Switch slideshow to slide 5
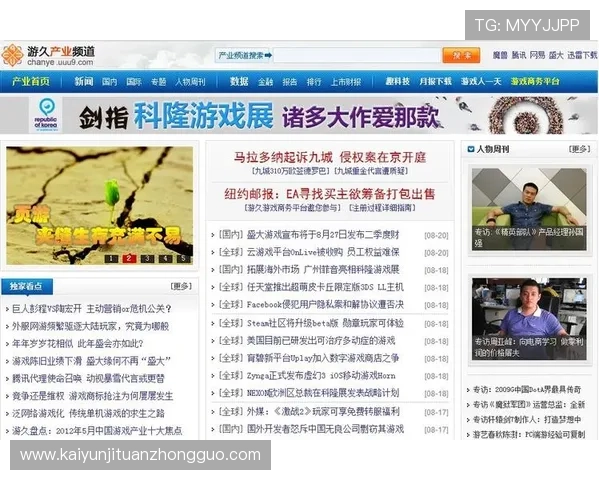The width and height of the screenshot is (600, 480). [183, 258]
